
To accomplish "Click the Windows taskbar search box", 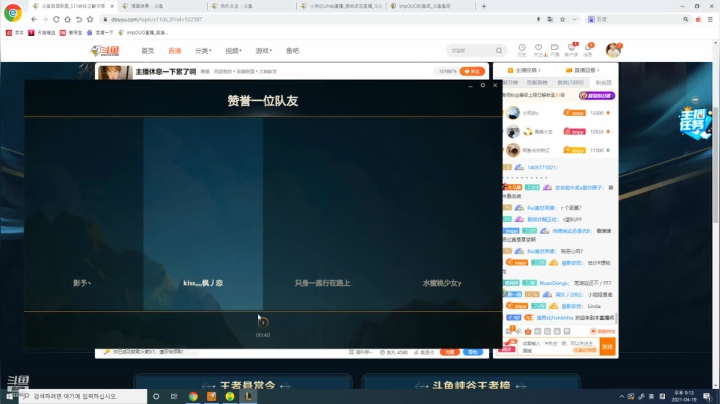I will [83, 396].
